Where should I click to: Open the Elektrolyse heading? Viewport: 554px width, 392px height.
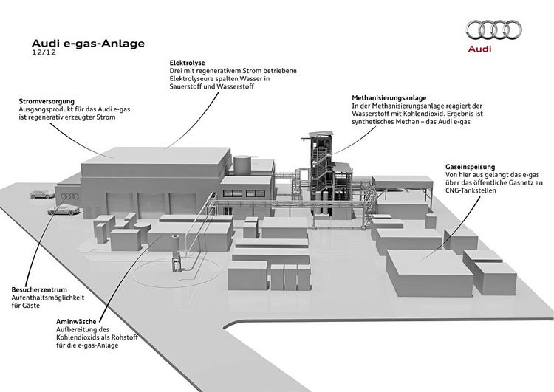(186, 64)
